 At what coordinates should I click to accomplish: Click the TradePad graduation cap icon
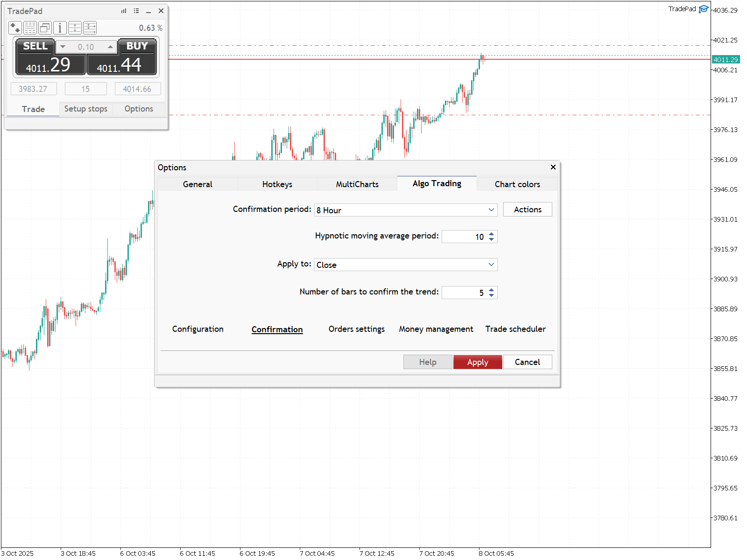704,9
